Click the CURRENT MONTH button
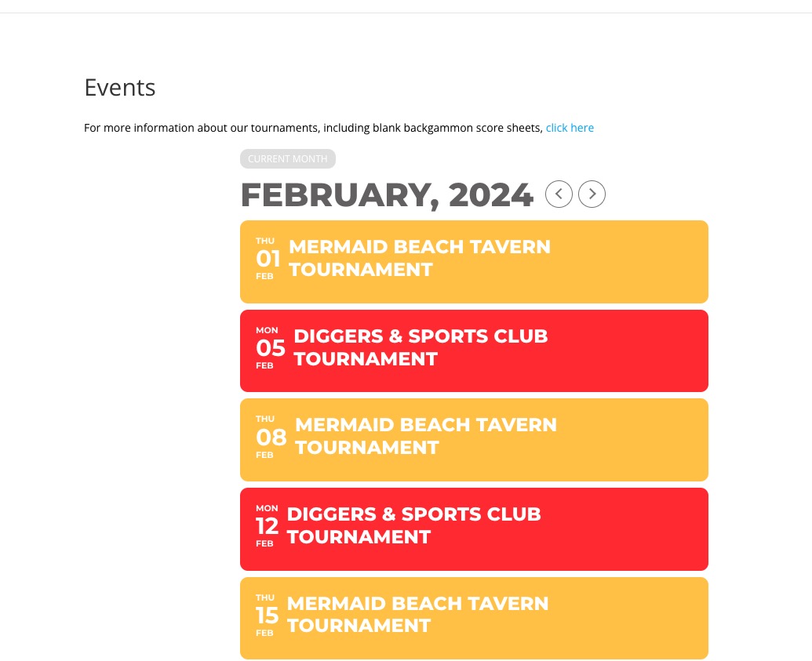812x661 pixels. coord(287,159)
